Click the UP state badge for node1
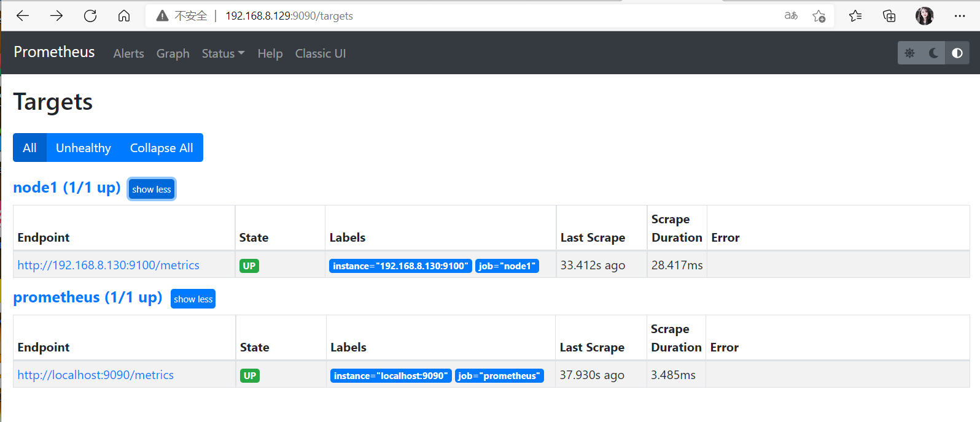This screenshot has width=980, height=422. 249,266
